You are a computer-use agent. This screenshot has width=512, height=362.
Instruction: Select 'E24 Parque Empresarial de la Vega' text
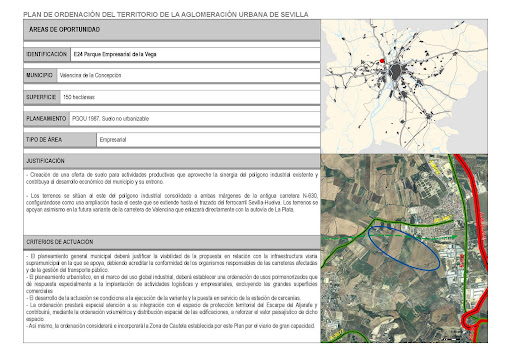pos(115,54)
